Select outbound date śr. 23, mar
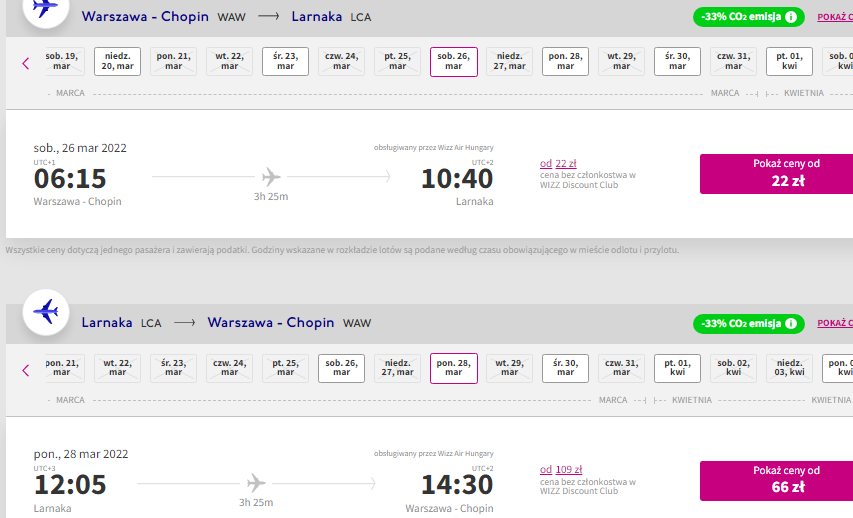The height and width of the screenshot is (518, 853). click(x=285, y=61)
